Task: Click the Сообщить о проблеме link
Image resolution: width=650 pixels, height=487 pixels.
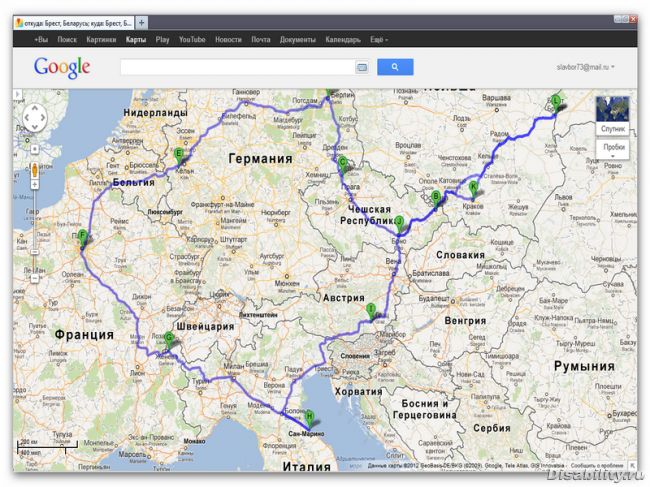Action: (x=597, y=465)
